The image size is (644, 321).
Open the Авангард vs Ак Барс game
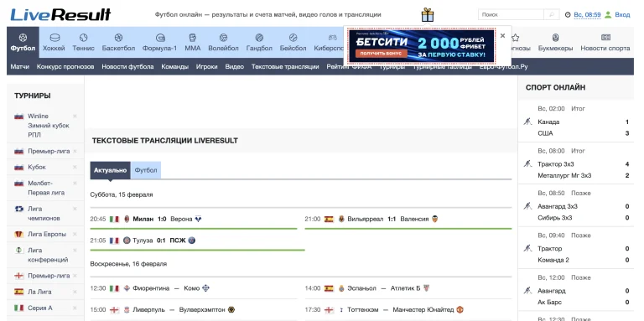click(576, 291)
